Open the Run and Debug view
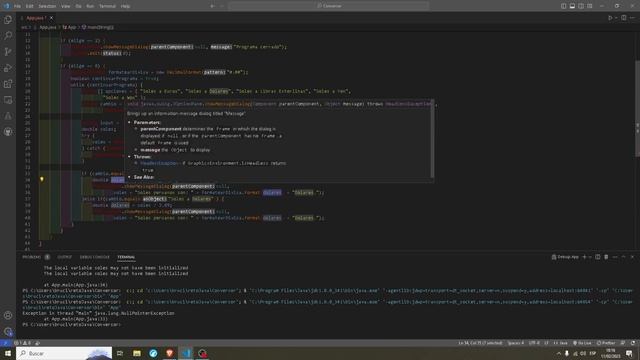 (8, 68)
